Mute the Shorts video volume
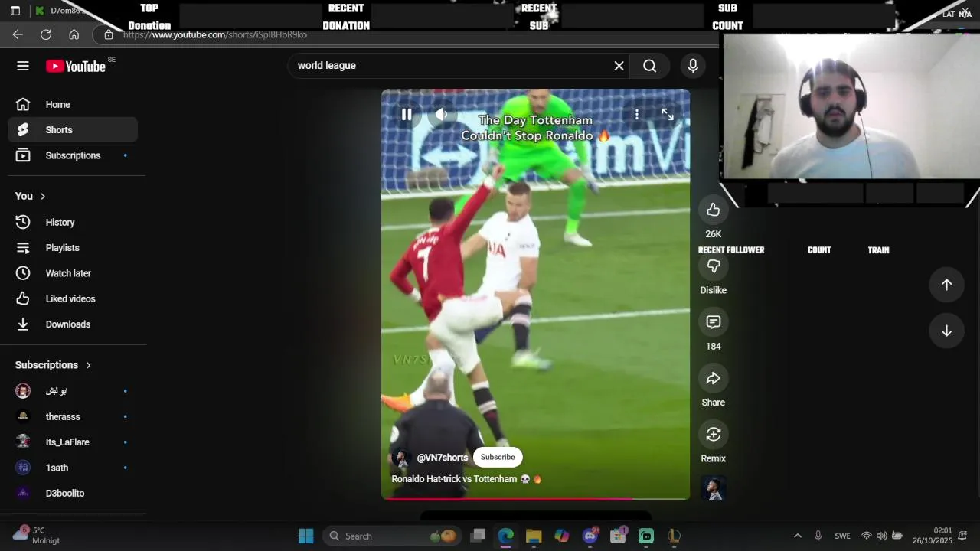The width and height of the screenshot is (980, 551). click(x=441, y=115)
